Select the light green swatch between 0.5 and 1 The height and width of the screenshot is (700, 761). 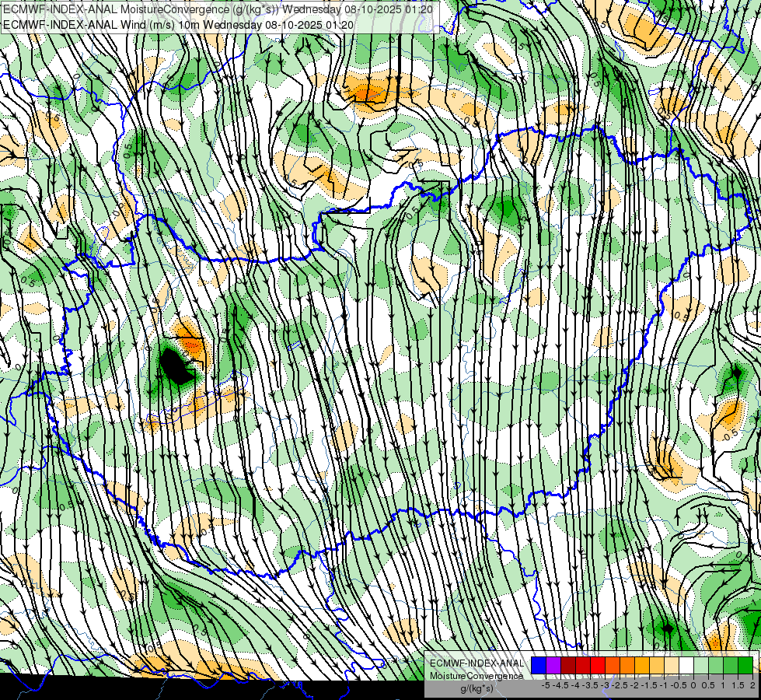[x=716, y=665]
